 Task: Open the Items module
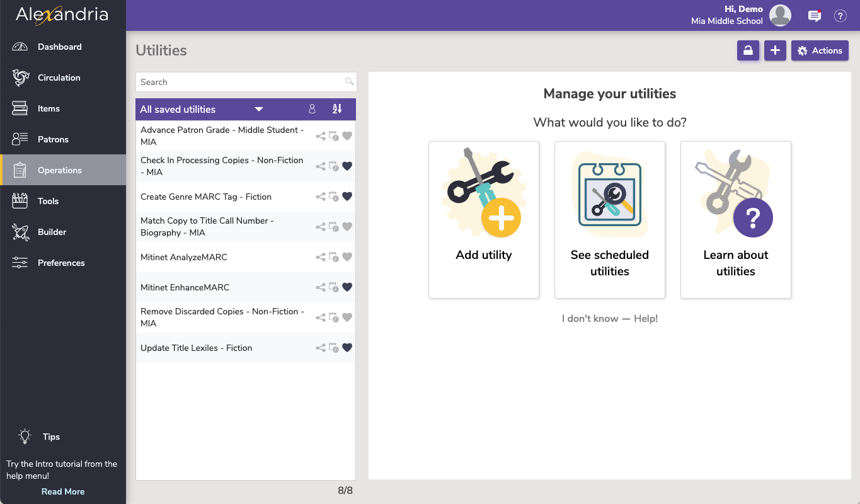(x=47, y=108)
